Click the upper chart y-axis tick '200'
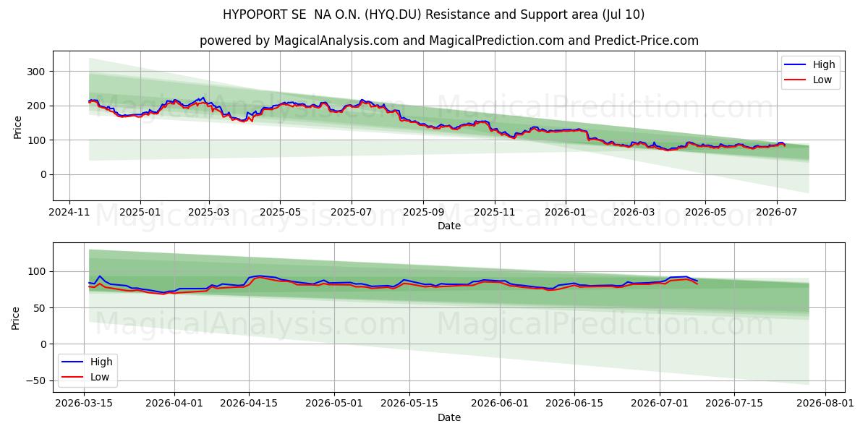The image size is (868, 434). coord(37,106)
